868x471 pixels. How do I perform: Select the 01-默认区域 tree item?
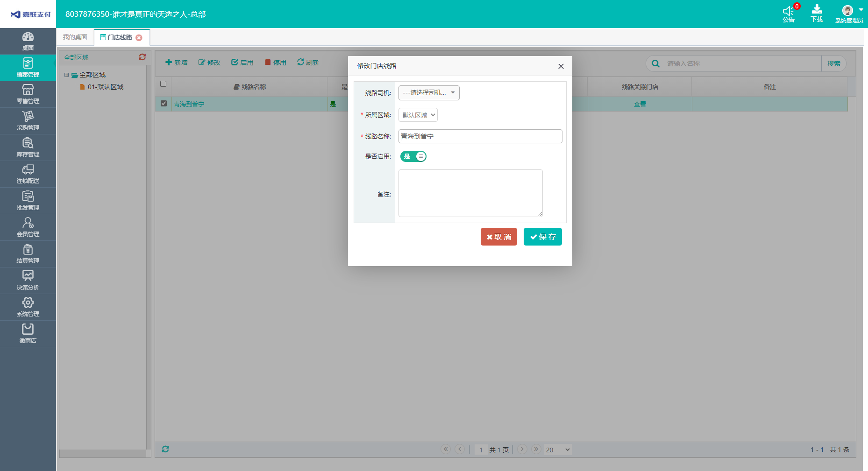point(106,87)
